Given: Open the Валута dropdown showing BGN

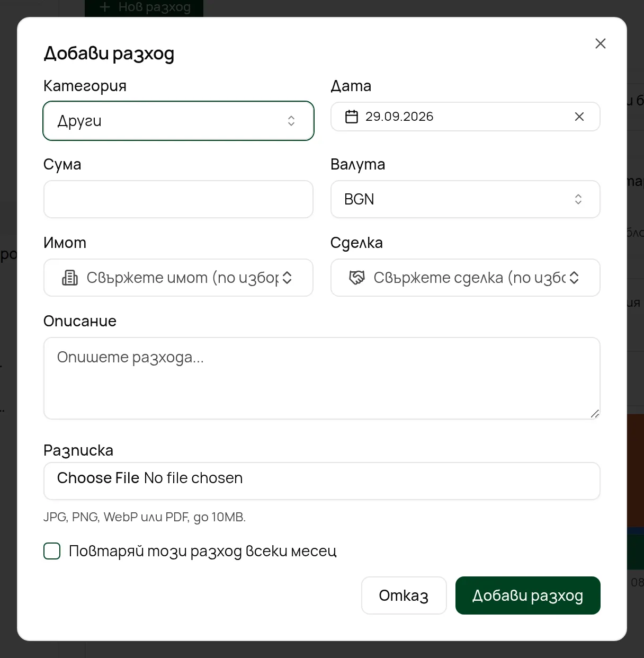Looking at the screenshot, I should (466, 199).
